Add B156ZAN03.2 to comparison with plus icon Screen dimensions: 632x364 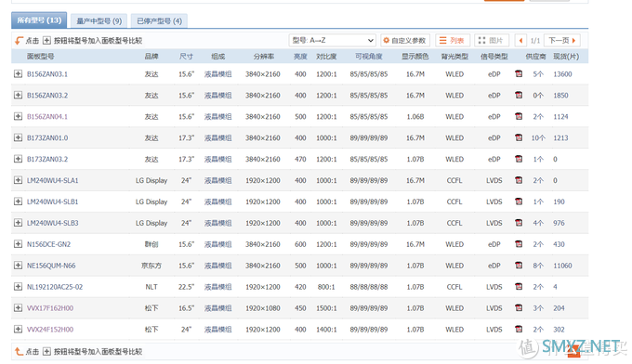18,95
